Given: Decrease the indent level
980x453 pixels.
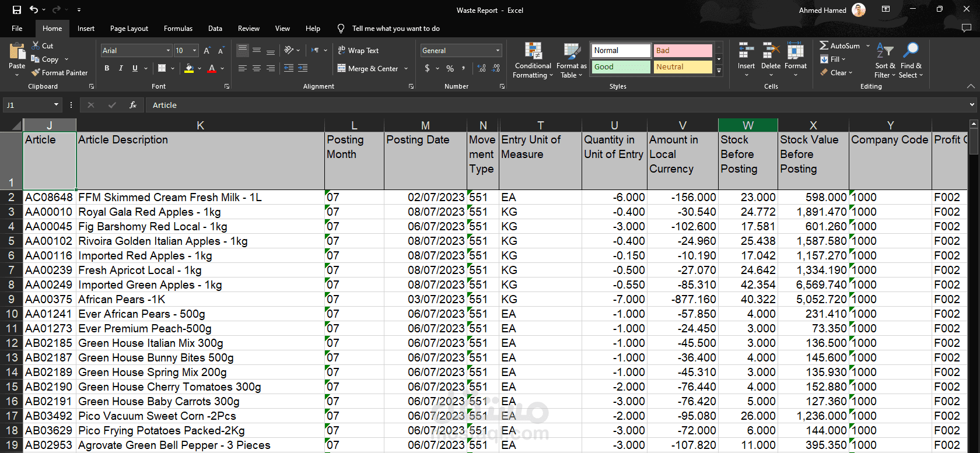Looking at the screenshot, I should point(289,68).
